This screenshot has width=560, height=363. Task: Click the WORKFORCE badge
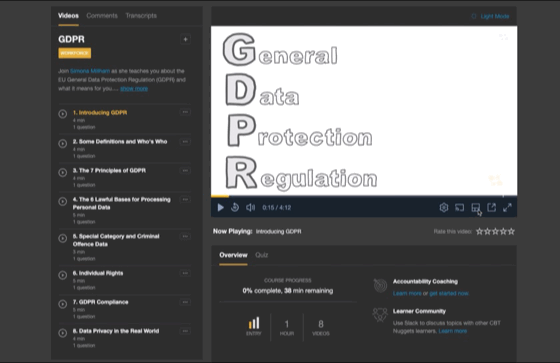75,53
